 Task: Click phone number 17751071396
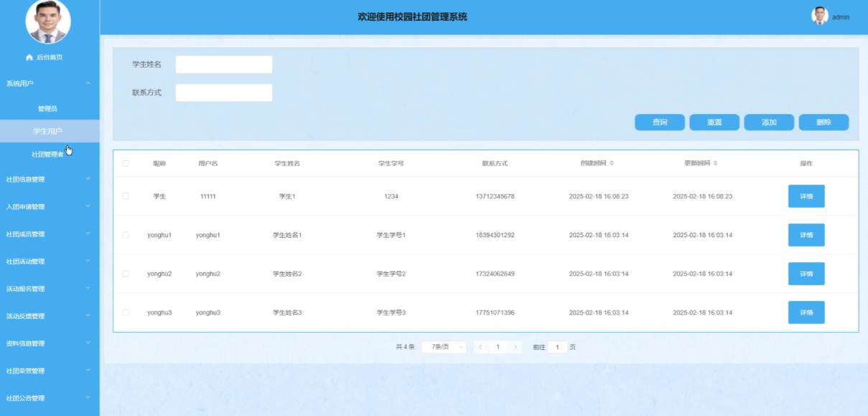(495, 313)
